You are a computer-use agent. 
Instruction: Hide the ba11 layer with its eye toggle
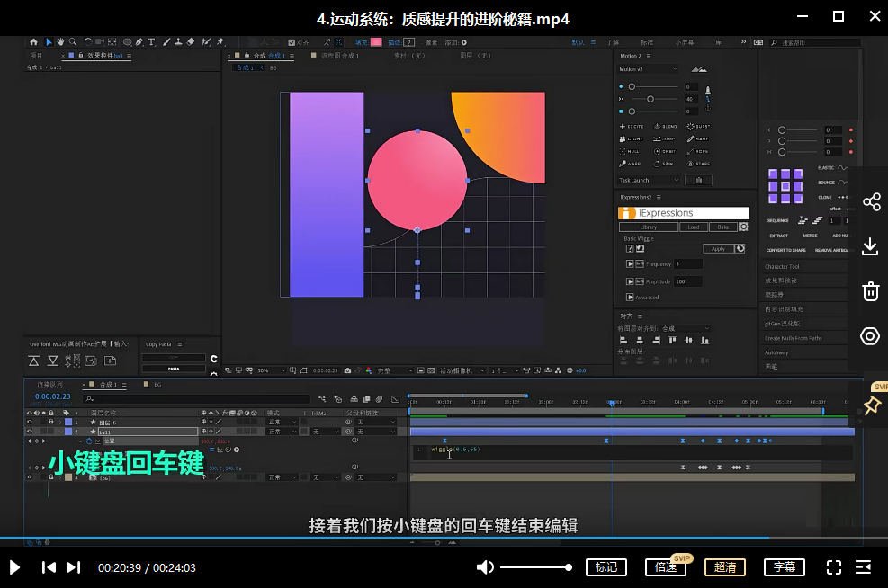pos(29,430)
